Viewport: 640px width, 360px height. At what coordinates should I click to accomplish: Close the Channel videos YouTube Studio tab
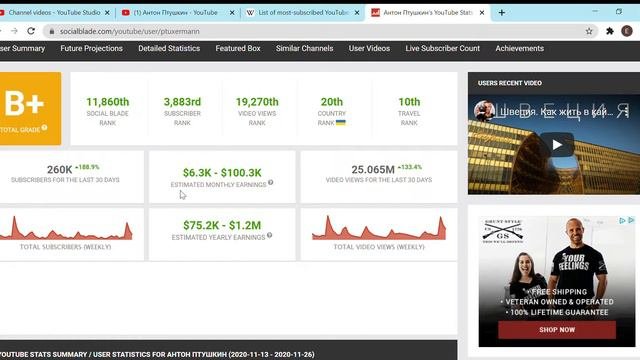(x=107, y=13)
